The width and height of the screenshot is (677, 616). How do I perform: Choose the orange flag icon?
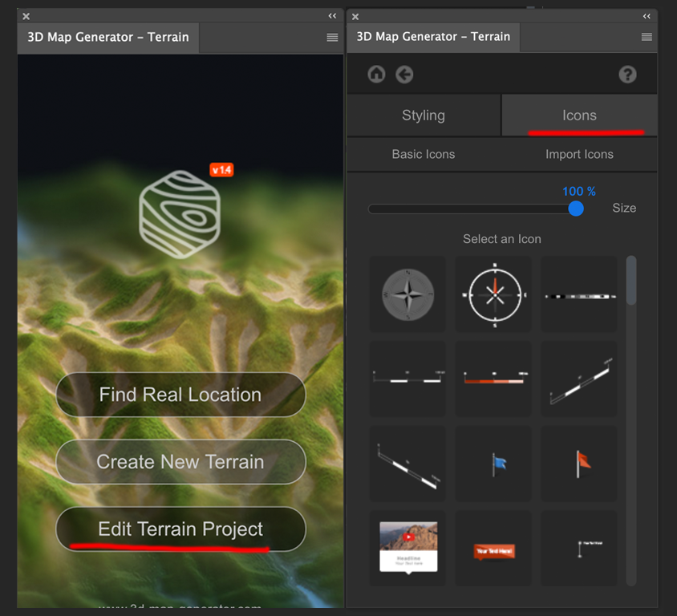pos(579,464)
